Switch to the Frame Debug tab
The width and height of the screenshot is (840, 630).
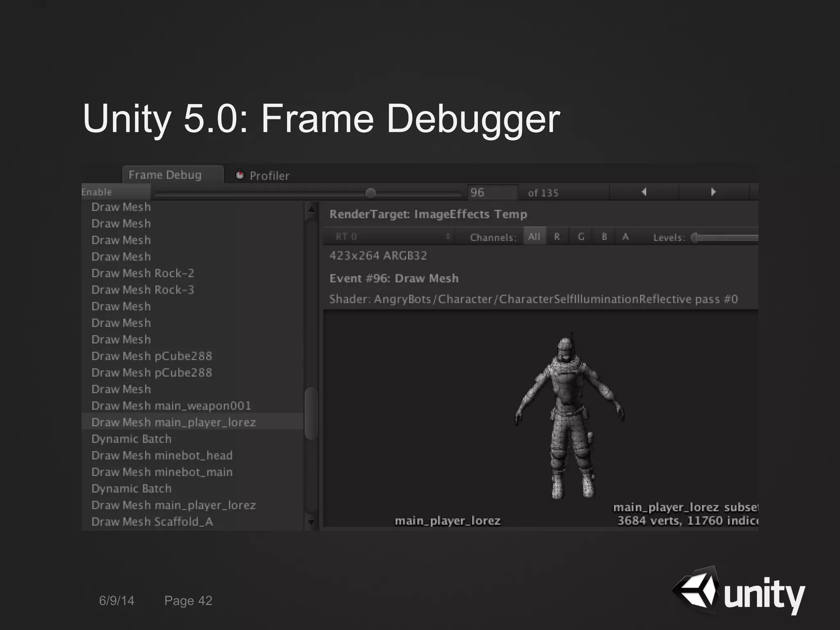click(x=173, y=175)
